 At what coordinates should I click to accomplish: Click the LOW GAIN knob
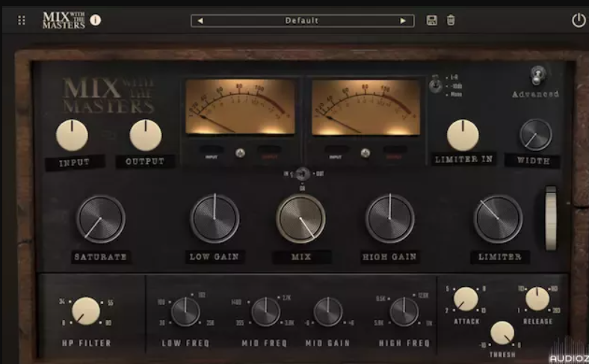(215, 219)
